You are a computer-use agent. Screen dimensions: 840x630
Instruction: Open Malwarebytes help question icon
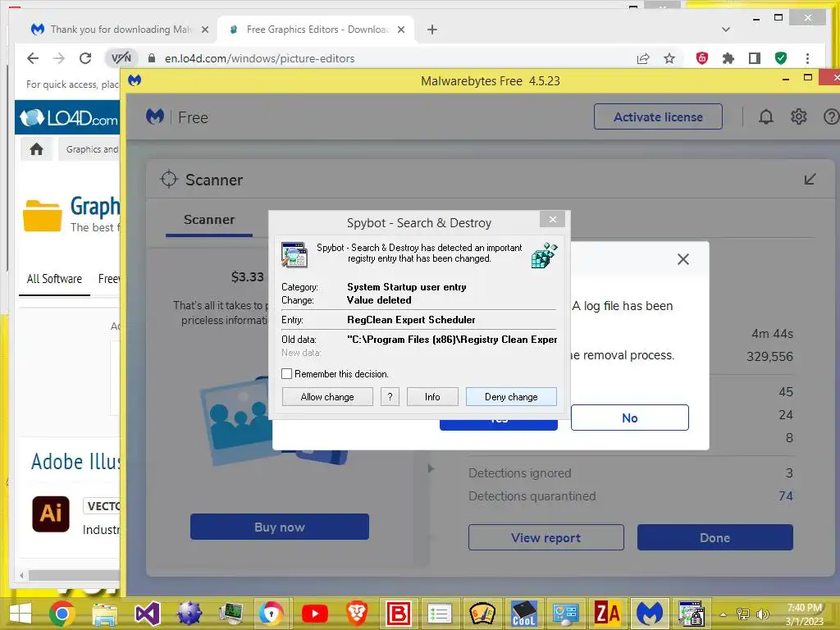click(831, 116)
